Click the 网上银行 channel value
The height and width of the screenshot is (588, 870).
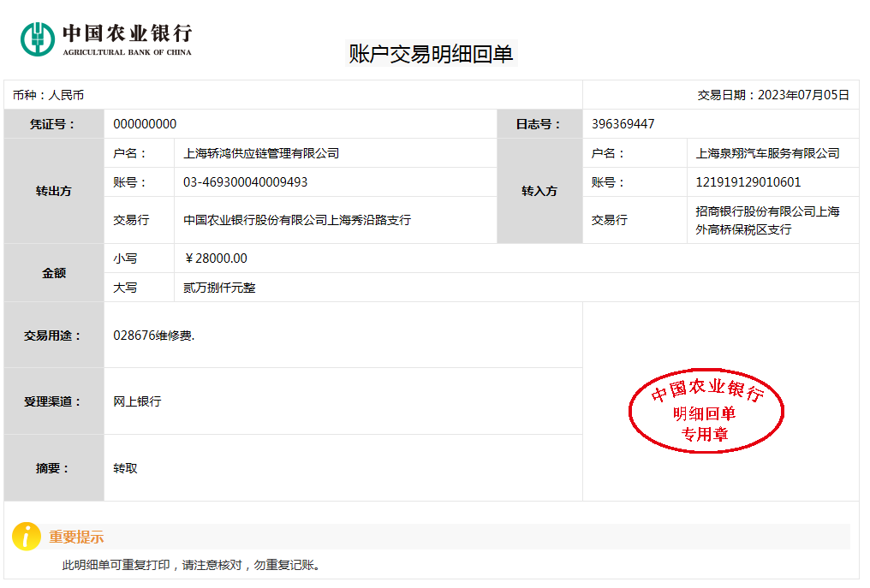tap(137, 401)
